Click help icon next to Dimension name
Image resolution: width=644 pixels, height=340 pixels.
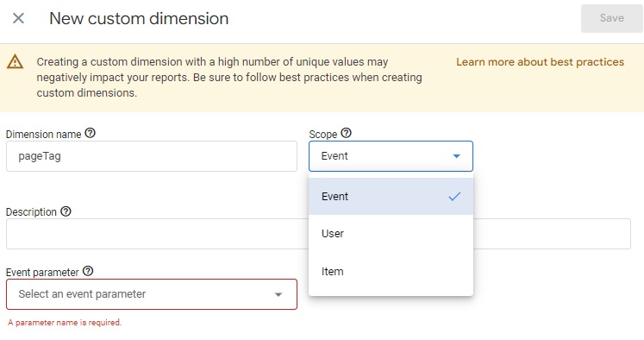coord(90,133)
